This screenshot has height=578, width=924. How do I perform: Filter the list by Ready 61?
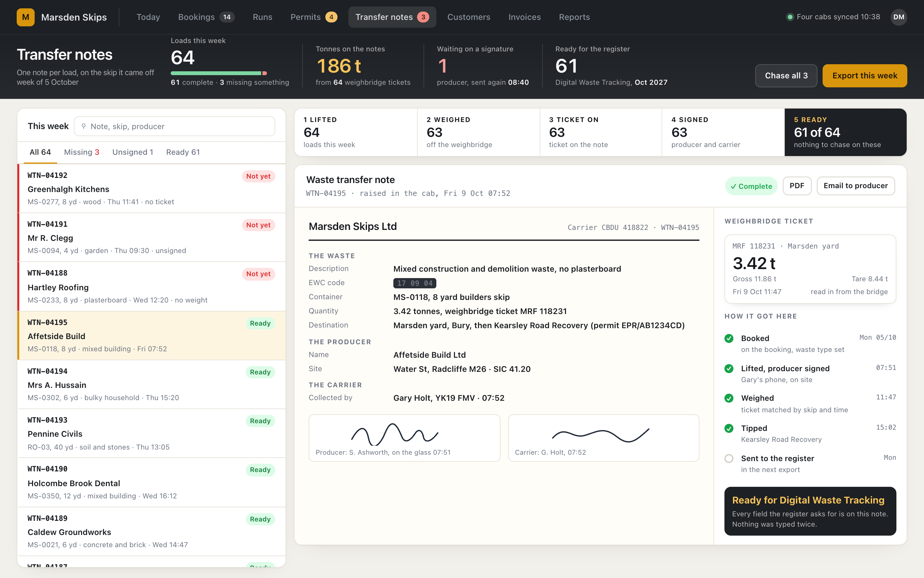click(x=183, y=152)
